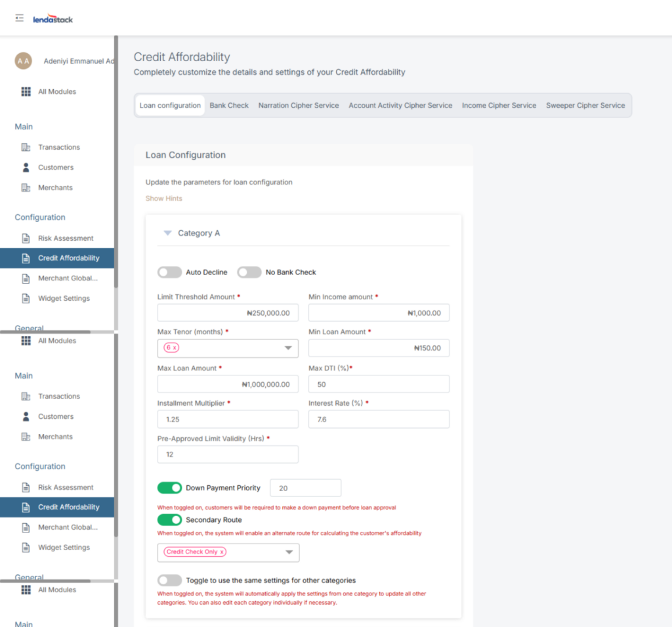
Task: Click the grid icon beside topmost All Modules
Action: pyautogui.click(x=26, y=92)
